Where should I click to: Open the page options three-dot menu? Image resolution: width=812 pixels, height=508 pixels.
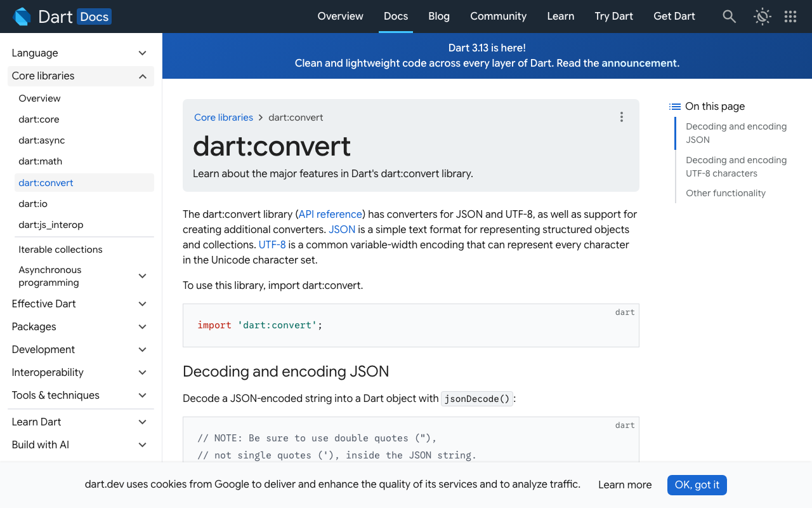(x=622, y=117)
